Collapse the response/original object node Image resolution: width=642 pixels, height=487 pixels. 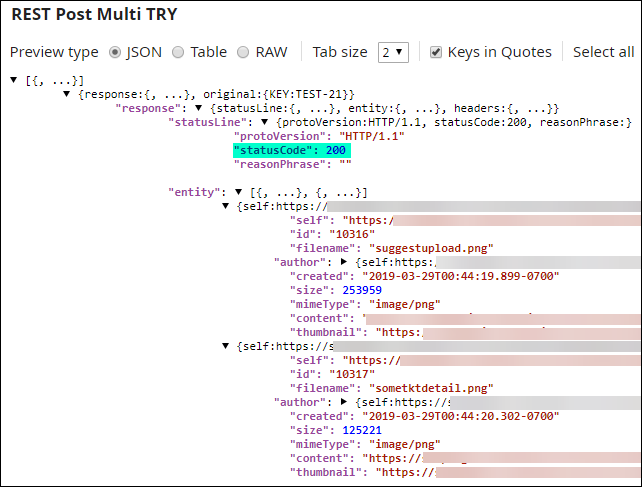67,94
